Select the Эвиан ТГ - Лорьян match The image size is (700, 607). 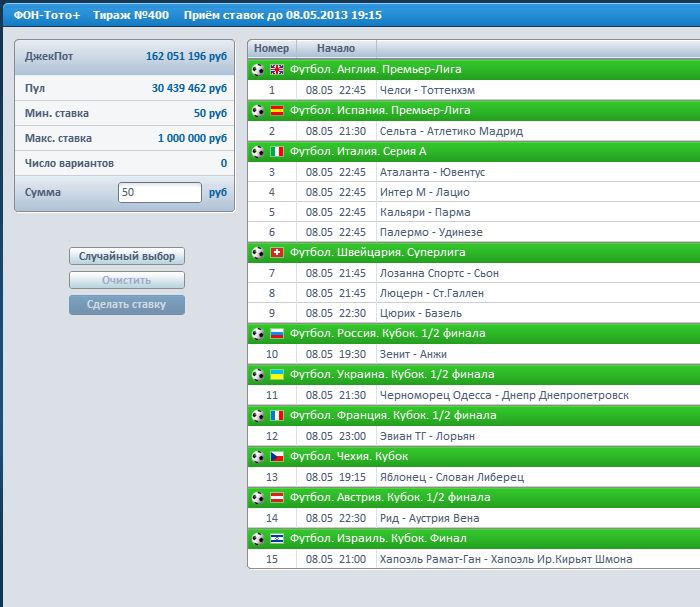(474, 437)
